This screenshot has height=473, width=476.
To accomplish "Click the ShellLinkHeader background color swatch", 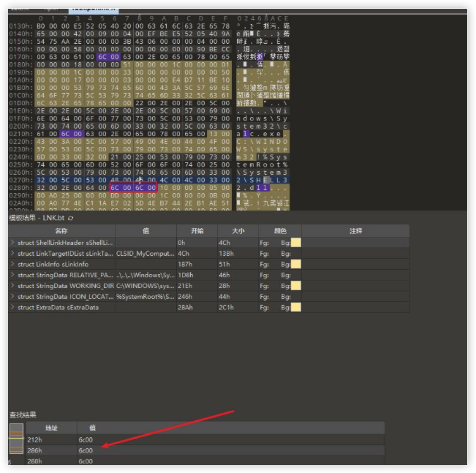I will tap(296, 243).
